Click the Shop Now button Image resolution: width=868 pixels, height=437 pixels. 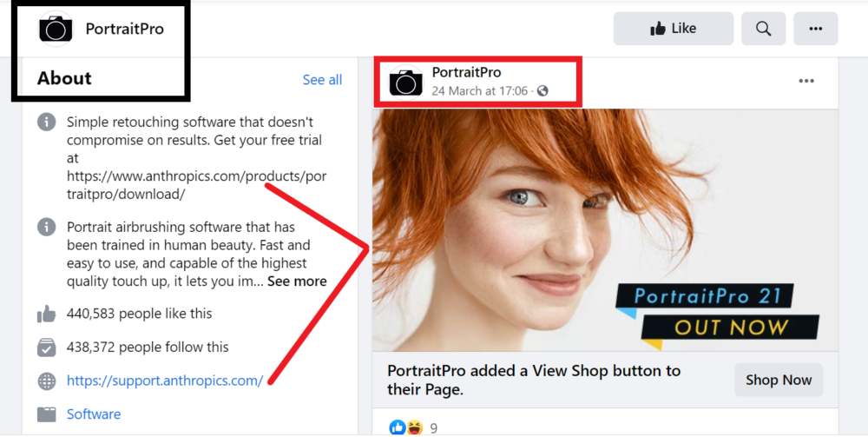coord(779,380)
